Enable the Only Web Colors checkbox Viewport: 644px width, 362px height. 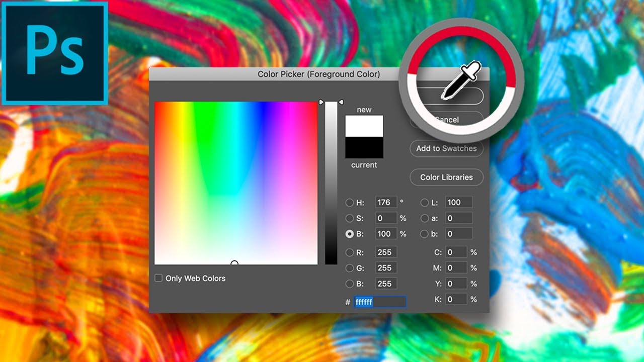[x=158, y=278]
